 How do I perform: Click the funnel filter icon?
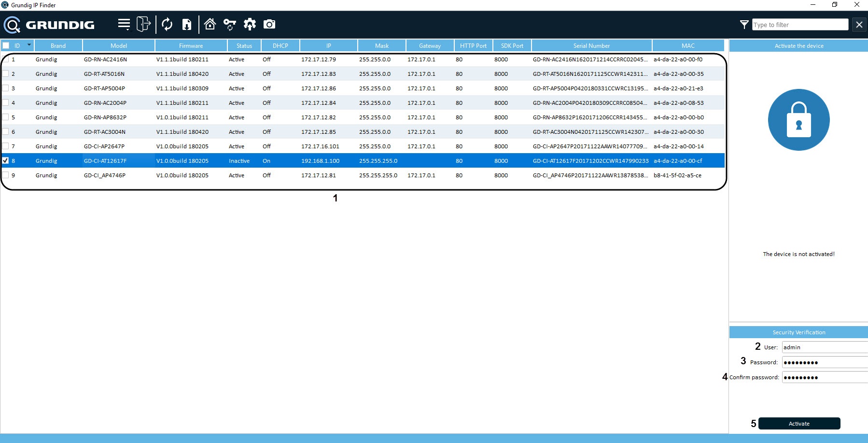tap(744, 25)
